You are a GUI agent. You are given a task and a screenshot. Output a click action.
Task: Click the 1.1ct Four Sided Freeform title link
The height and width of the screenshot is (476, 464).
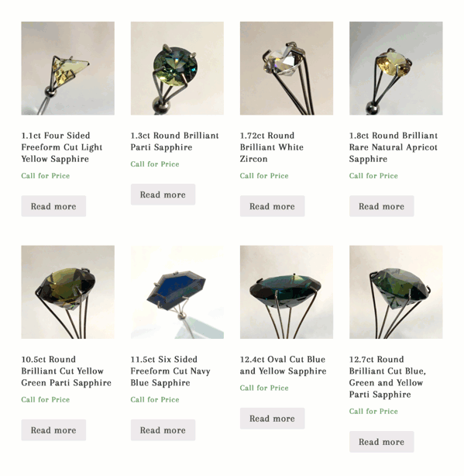point(62,147)
